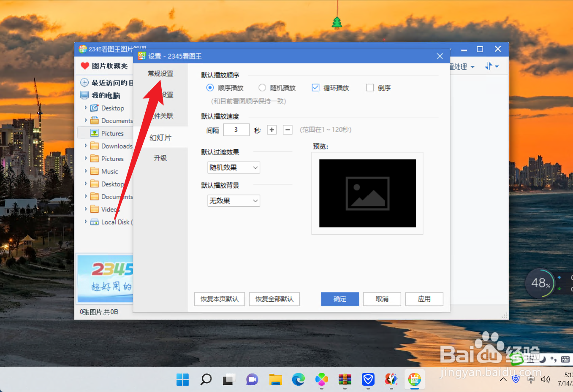Click the 间隔 seconds input field
573x392 pixels.
(x=236, y=130)
